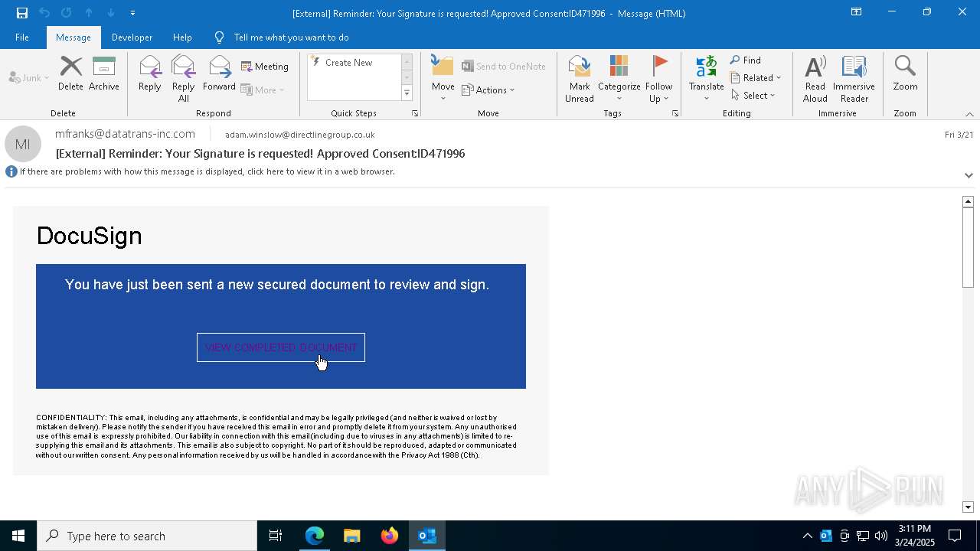Click the volume tray icon
The image size is (980, 551).
881,536
